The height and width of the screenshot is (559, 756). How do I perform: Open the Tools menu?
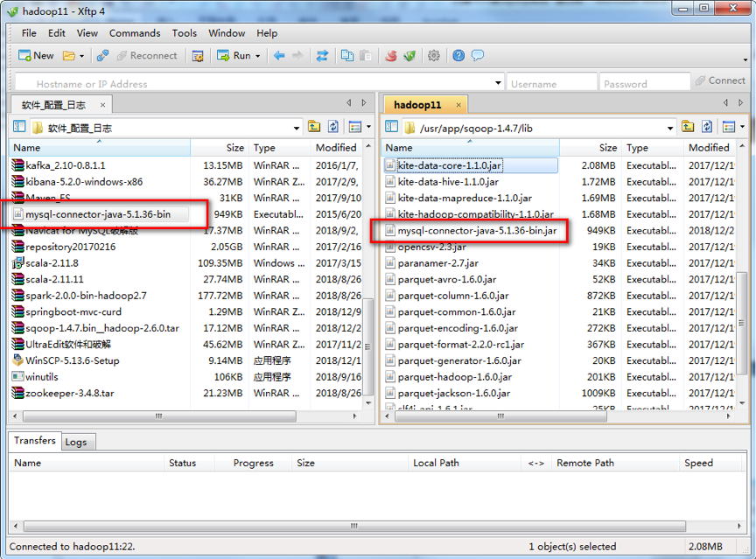coord(184,33)
